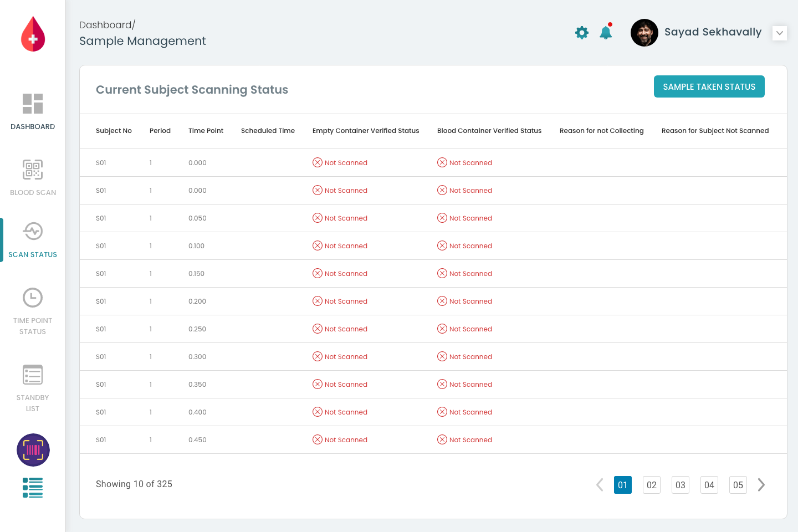798x532 pixels.
Task: Open the Blood Scan QR icon
Action: click(x=33, y=170)
